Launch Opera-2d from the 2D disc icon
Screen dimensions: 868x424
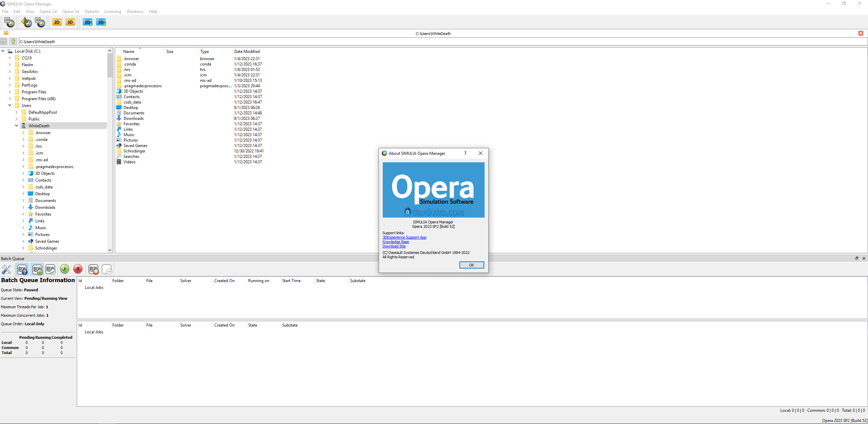tap(9, 22)
